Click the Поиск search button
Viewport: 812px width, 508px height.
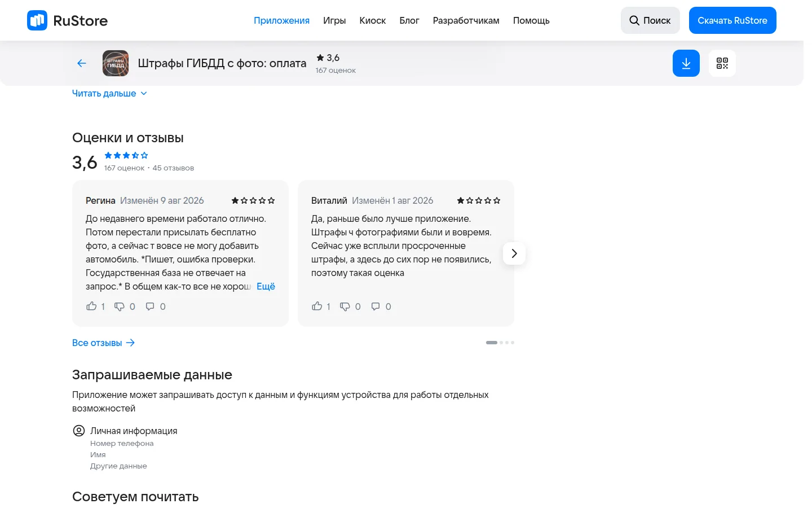(x=650, y=20)
